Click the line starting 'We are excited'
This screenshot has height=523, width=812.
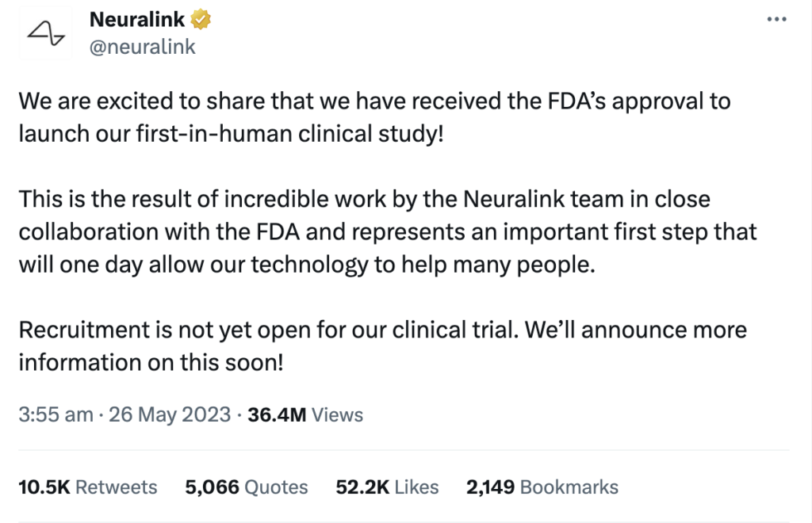pos(374,101)
